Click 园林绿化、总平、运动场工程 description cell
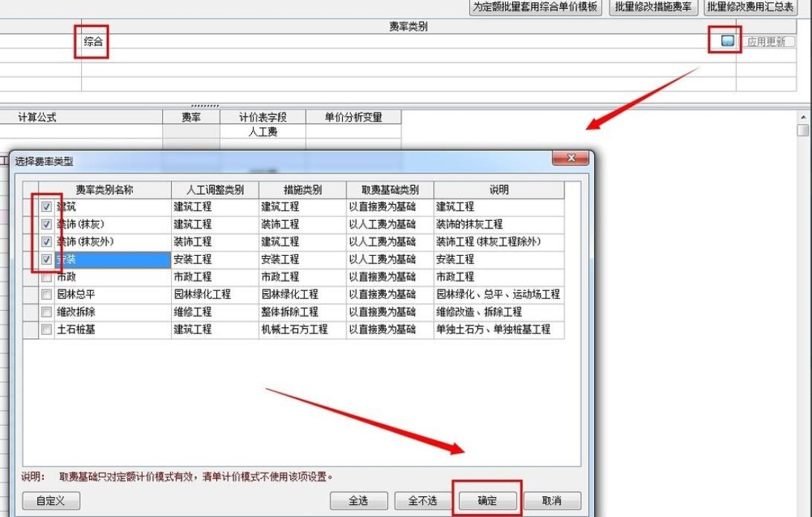The height and width of the screenshot is (517, 812). (498, 295)
